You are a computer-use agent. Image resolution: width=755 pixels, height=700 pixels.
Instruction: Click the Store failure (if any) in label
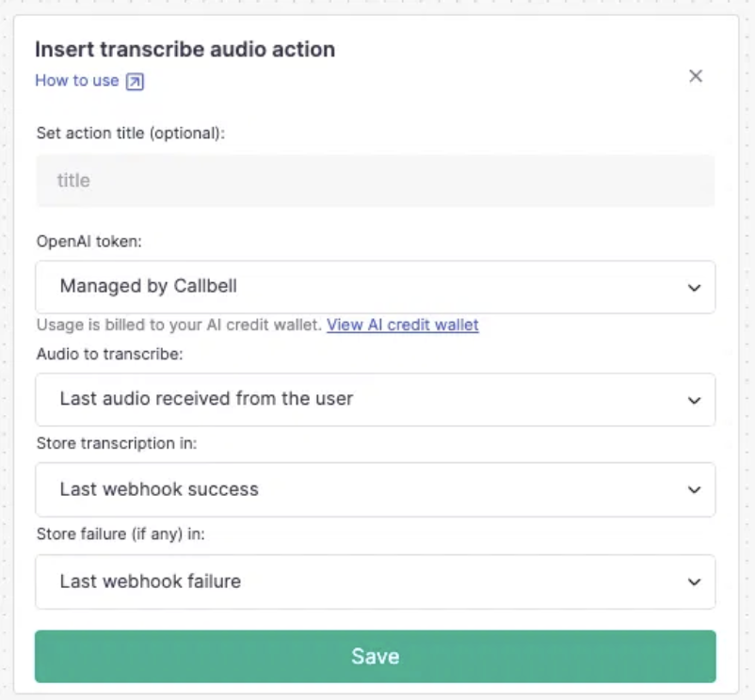pyautogui.click(x=120, y=534)
